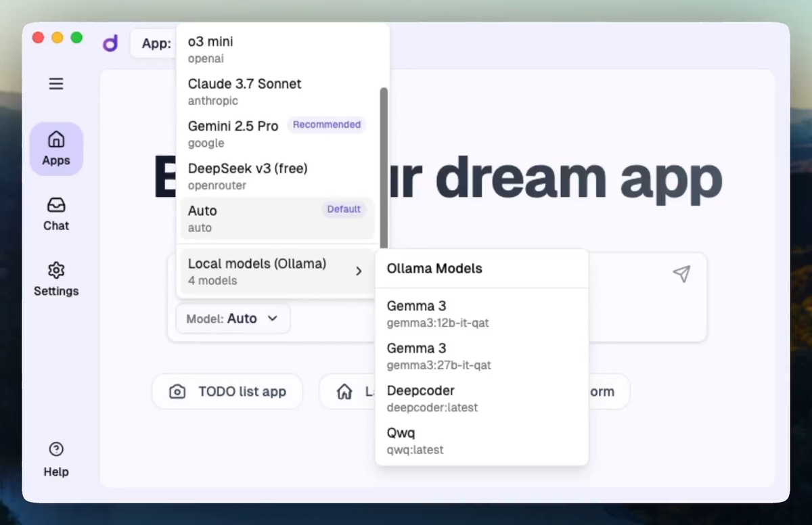Open the App: selector in title bar
This screenshot has height=525, width=812.
tap(154, 43)
